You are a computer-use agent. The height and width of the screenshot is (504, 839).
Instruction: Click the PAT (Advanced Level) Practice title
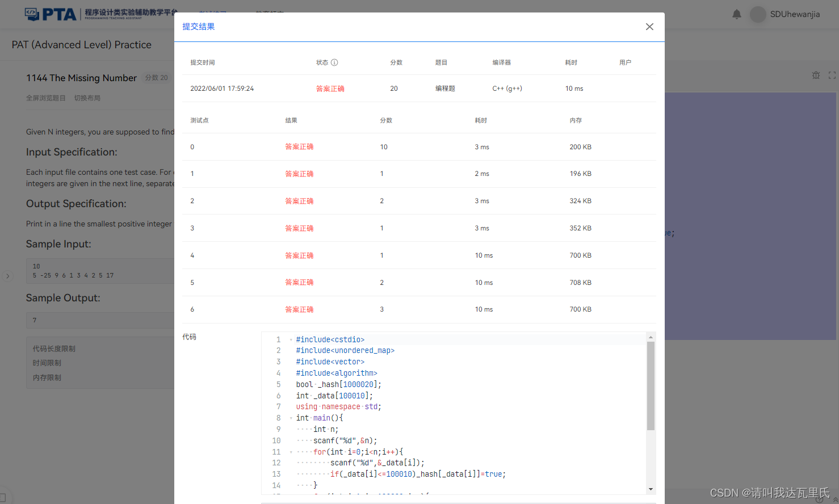pos(82,45)
